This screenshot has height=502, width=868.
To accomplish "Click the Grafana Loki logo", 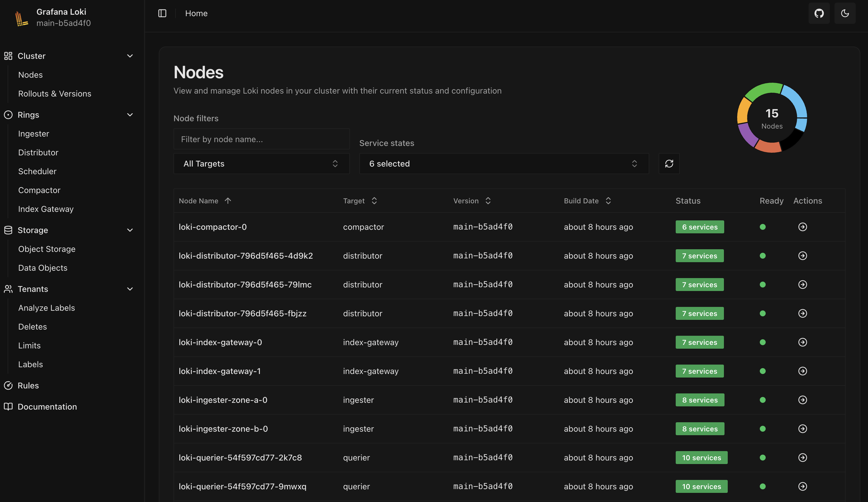I will pos(21,18).
